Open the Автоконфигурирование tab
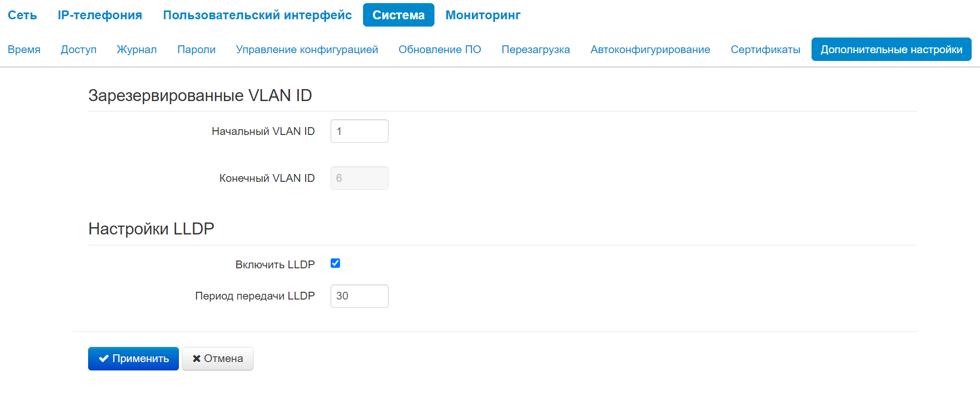 click(x=650, y=49)
